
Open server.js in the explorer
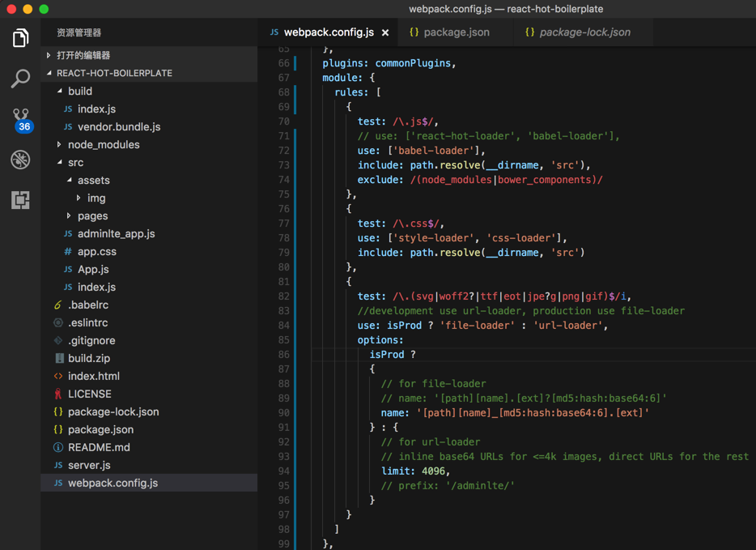pyautogui.click(x=89, y=465)
